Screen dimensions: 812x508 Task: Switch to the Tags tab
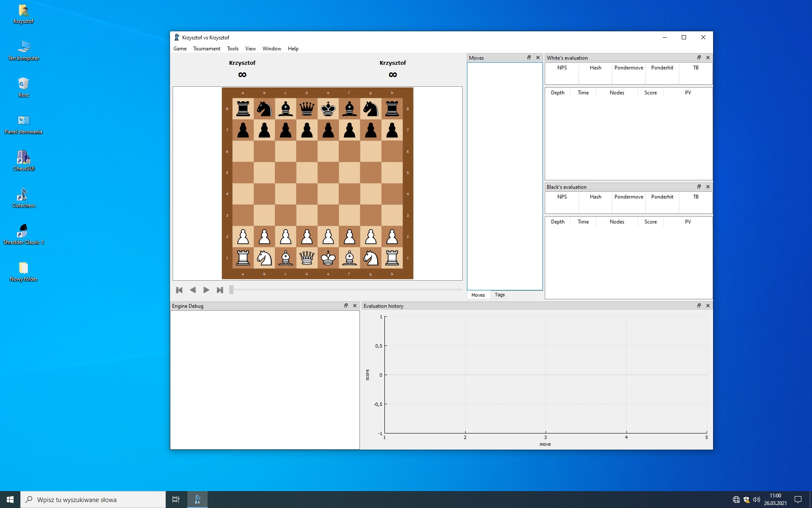[499, 295]
